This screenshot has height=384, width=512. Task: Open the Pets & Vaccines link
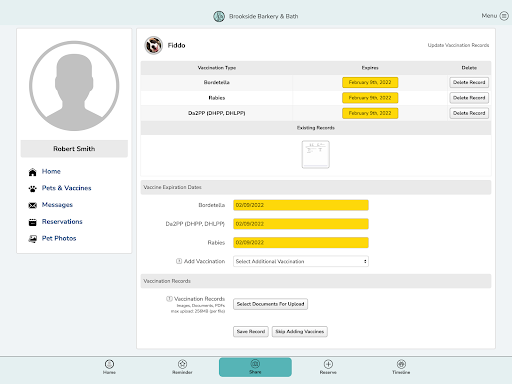[x=66, y=188]
